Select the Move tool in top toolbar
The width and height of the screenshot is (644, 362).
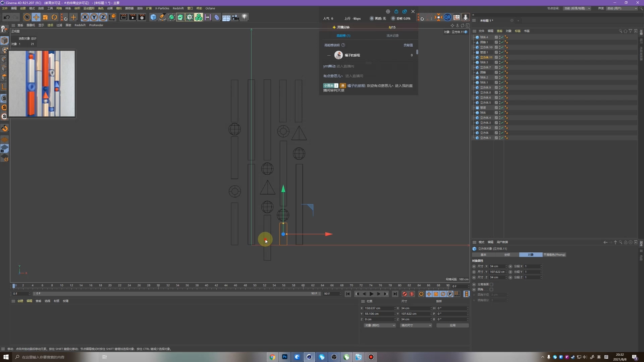(x=36, y=17)
